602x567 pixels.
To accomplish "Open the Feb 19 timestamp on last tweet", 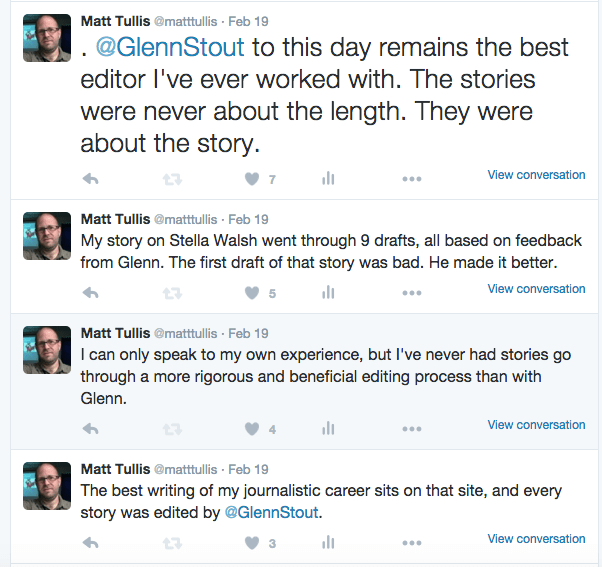I will coord(248,469).
